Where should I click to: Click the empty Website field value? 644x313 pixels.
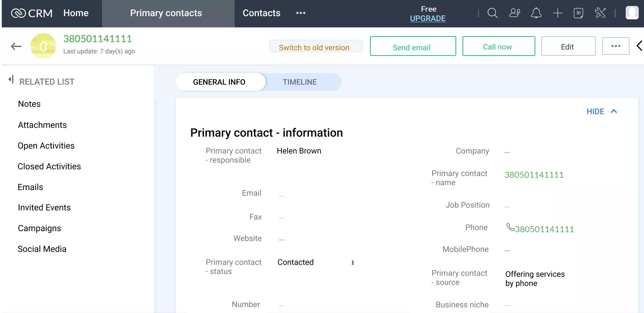click(x=282, y=240)
